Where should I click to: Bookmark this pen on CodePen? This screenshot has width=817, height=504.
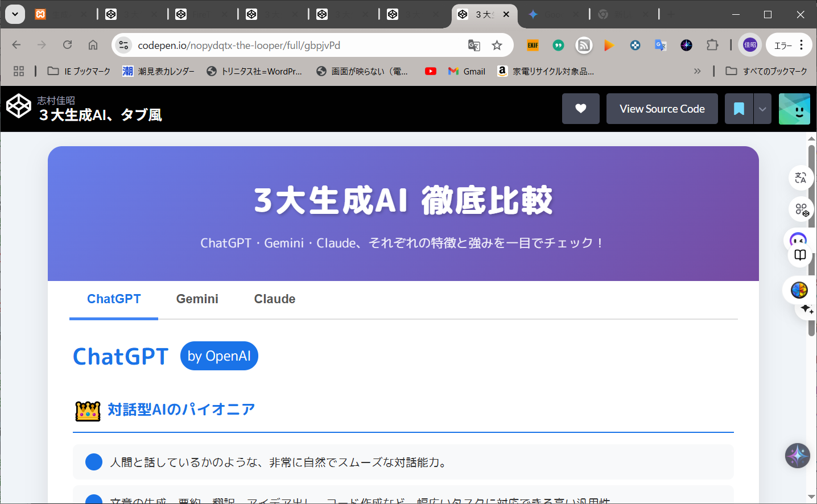[x=739, y=109]
